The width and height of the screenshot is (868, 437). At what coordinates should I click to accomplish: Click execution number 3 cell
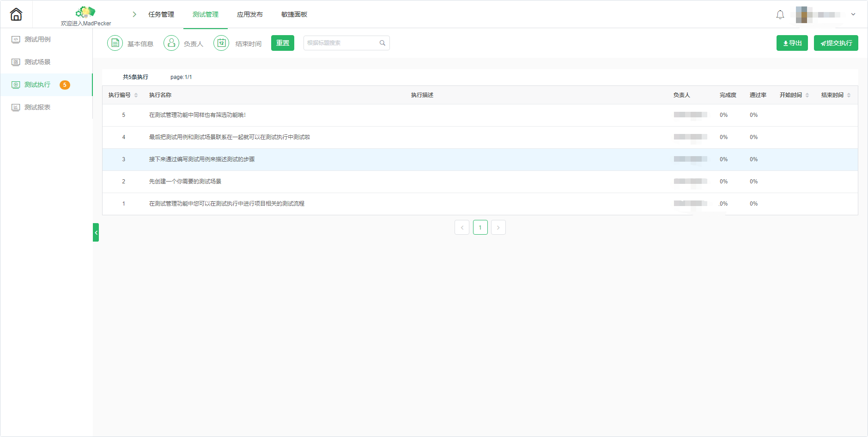click(123, 159)
